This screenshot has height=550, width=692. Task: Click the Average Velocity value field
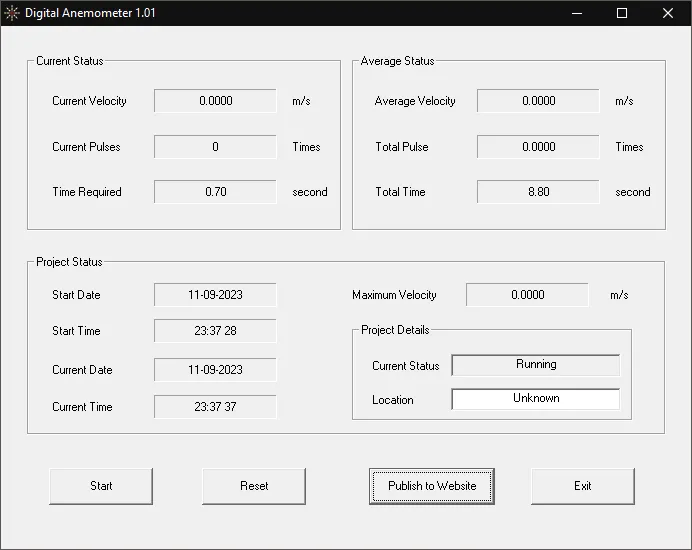[x=538, y=101]
